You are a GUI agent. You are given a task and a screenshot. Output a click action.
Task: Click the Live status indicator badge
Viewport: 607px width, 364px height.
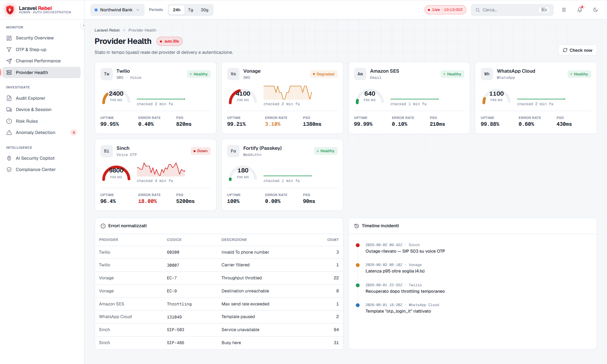pyautogui.click(x=445, y=10)
